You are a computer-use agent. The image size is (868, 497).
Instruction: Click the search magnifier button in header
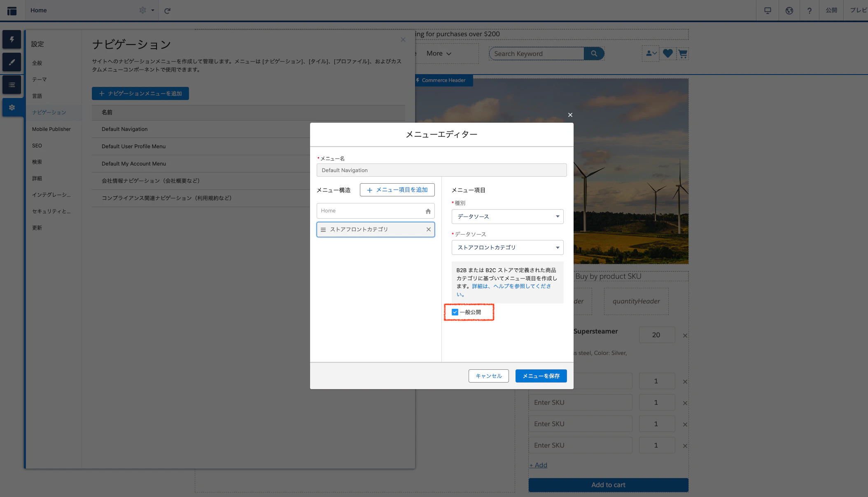point(594,54)
